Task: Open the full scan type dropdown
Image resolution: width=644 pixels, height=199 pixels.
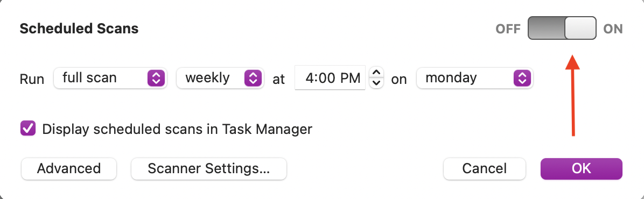Action: click(x=110, y=78)
